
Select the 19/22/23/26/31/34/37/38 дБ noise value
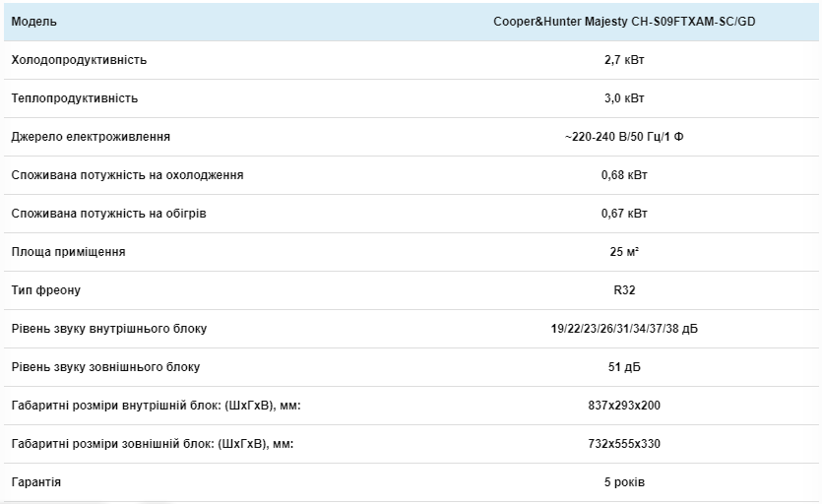click(x=624, y=329)
